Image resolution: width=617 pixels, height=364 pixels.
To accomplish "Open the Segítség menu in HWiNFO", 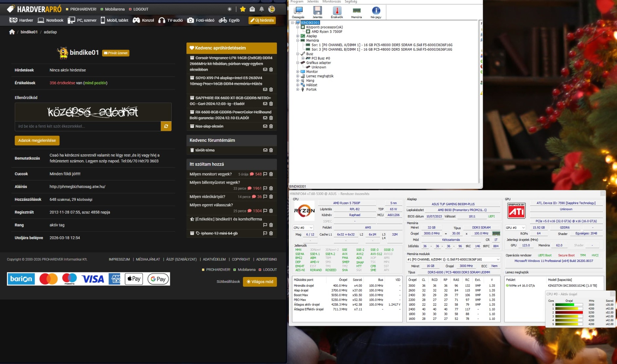I will point(351,2).
